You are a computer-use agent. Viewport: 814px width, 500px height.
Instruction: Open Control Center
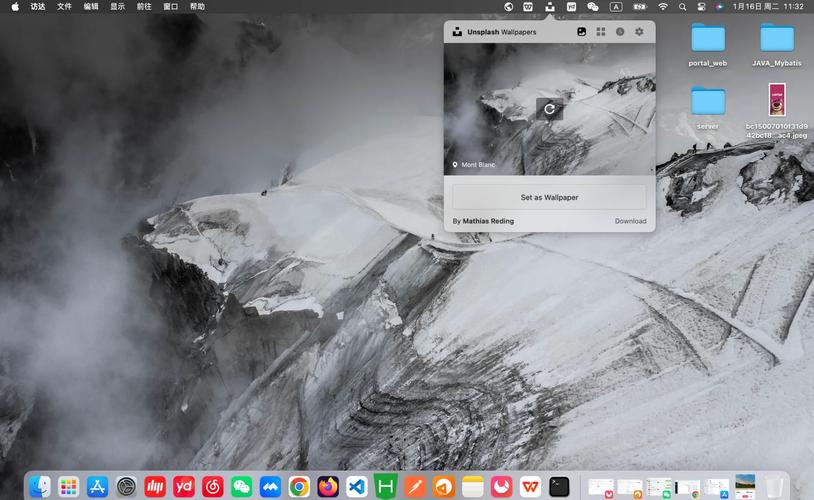[701, 7]
